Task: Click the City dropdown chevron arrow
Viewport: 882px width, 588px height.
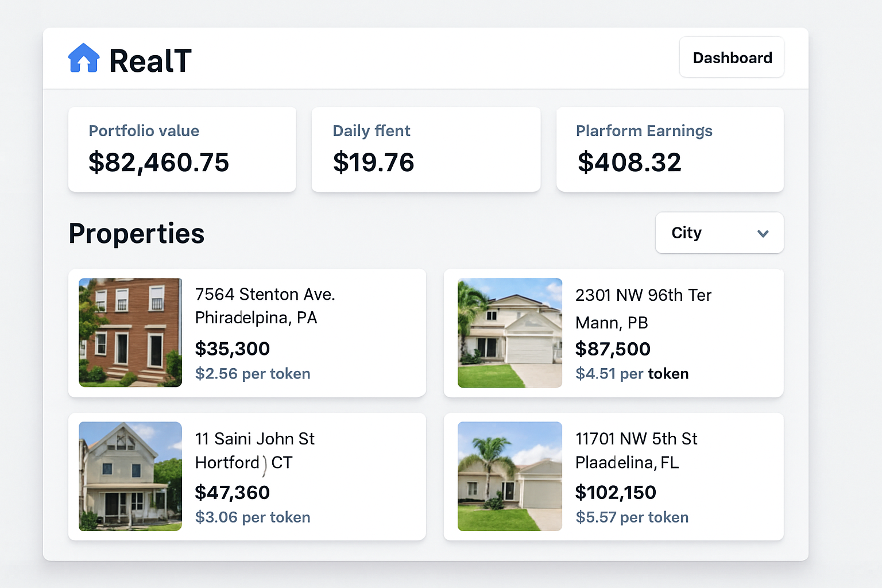Action: click(763, 234)
